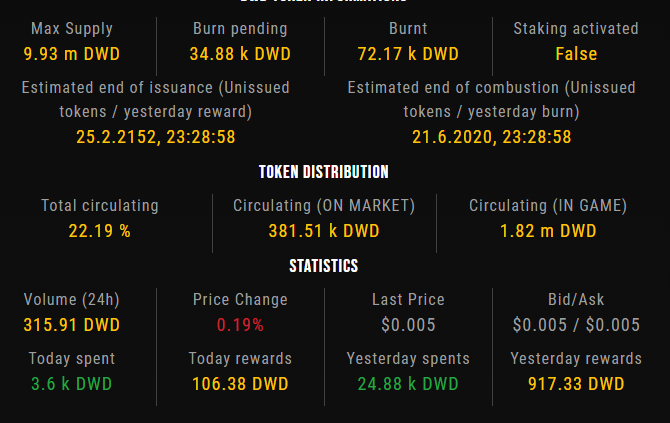Select the Volume (24h) value 315.91 DWD
The image size is (670, 423).
tap(72, 325)
